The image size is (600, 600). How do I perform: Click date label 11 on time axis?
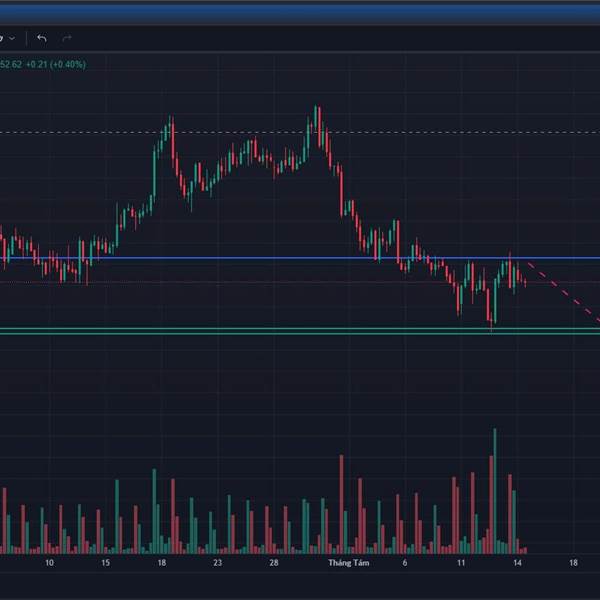[461, 562]
